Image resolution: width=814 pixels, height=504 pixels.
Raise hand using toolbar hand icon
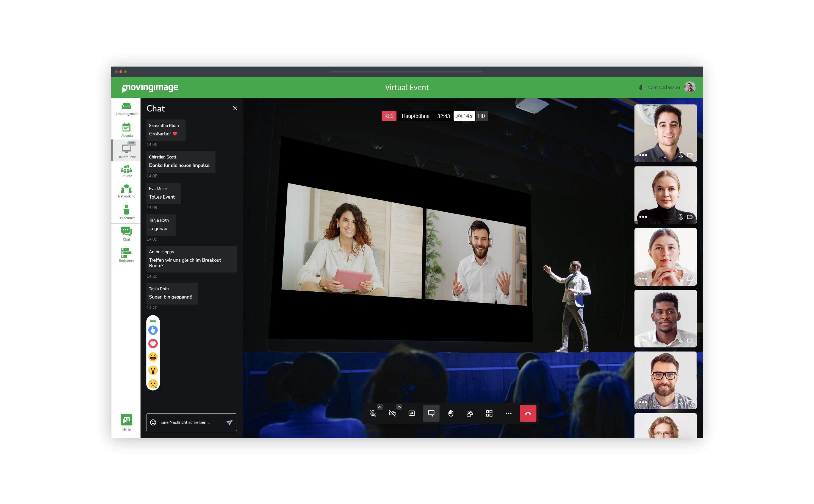(x=450, y=413)
